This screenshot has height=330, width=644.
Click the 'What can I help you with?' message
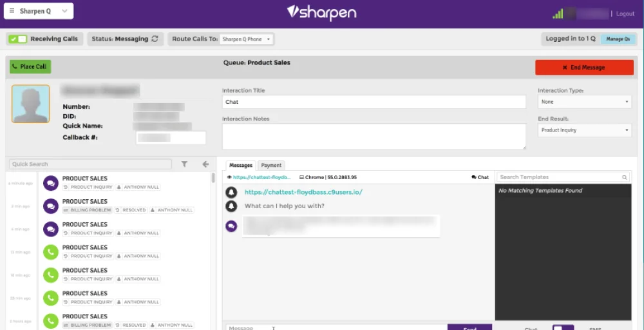click(x=284, y=206)
